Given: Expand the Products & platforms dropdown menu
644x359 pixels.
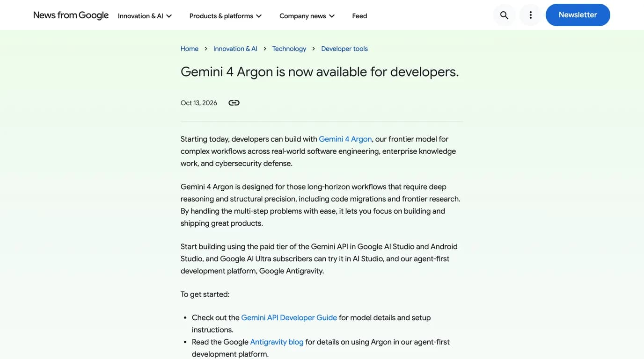Looking at the screenshot, I should 226,16.
